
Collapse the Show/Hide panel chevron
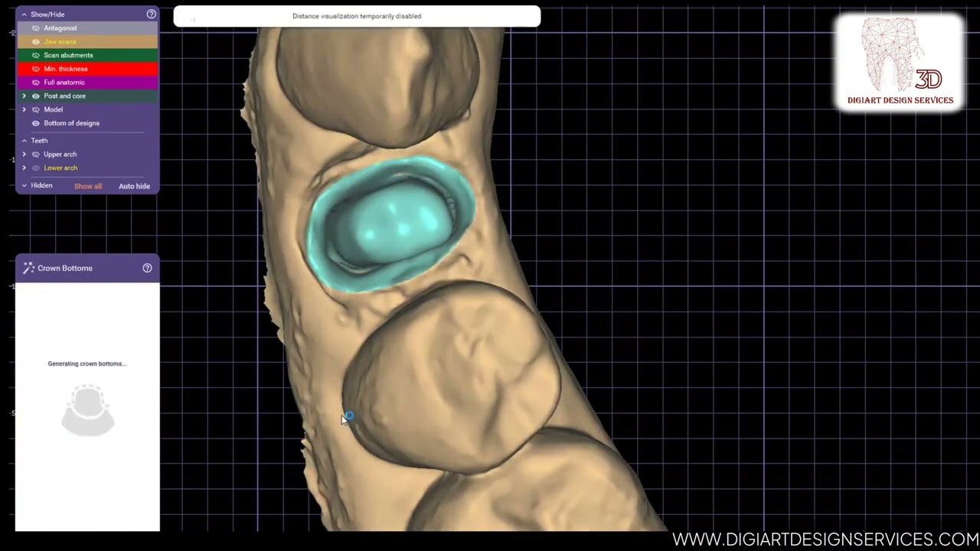pyautogui.click(x=24, y=15)
